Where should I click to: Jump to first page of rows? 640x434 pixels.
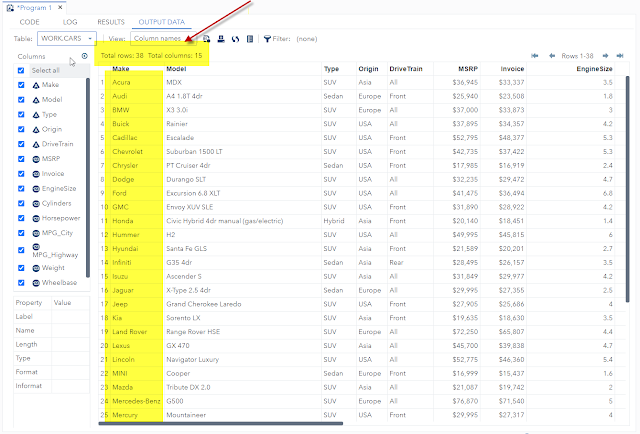tap(535, 56)
